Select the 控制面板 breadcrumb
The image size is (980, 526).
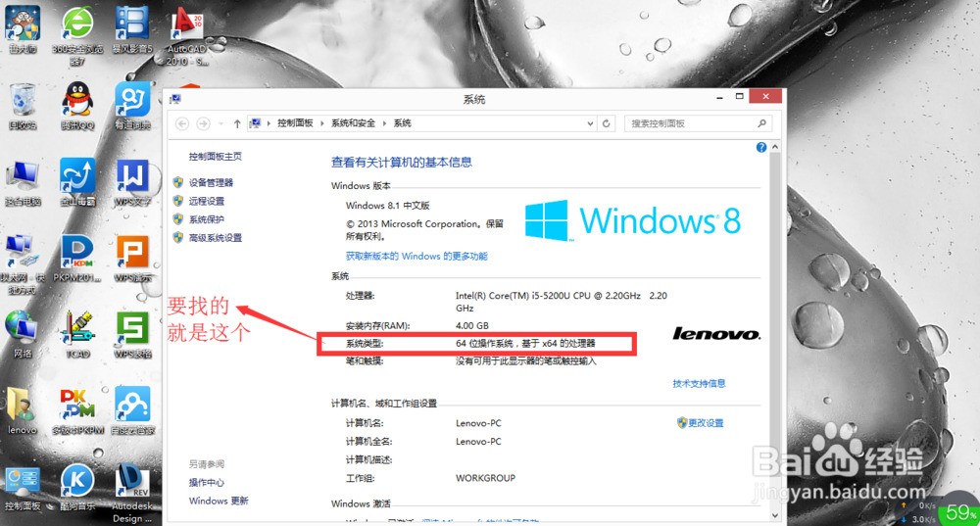click(x=295, y=123)
